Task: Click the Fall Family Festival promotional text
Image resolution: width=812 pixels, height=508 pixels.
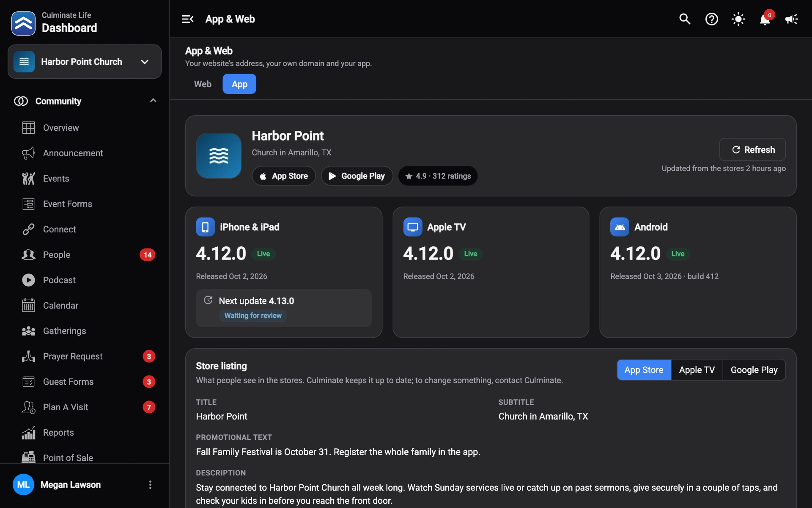Action: (x=338, y=452)
